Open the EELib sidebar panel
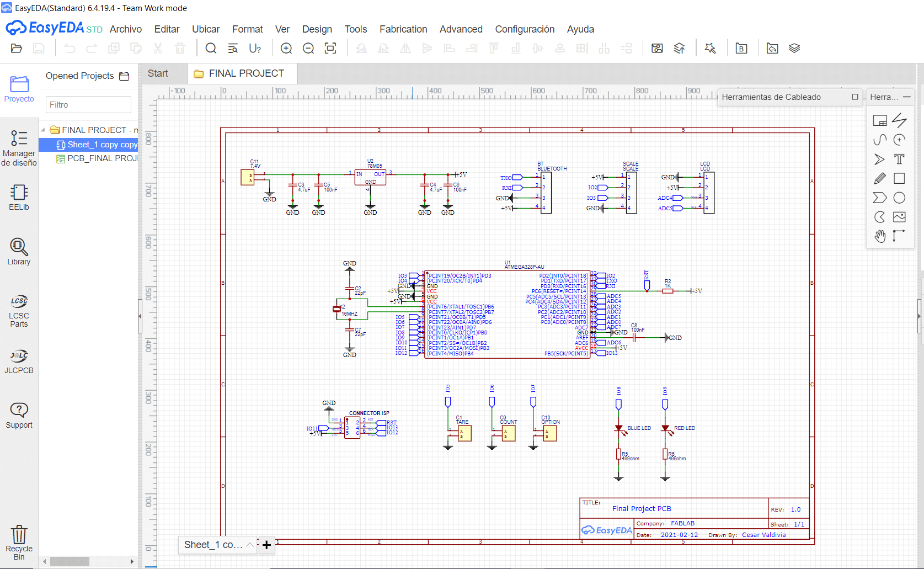The image size is (924, 569). 19,197
